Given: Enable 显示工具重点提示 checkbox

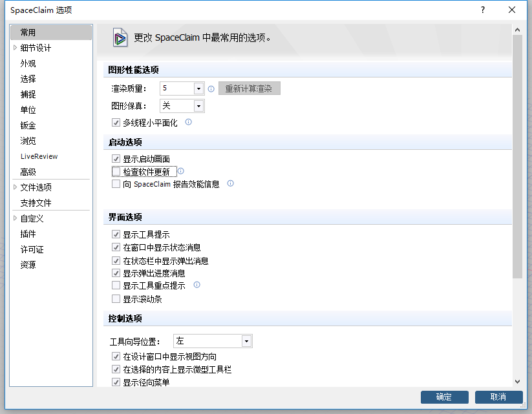Looking at the screenshot, I should pos(116,285).
